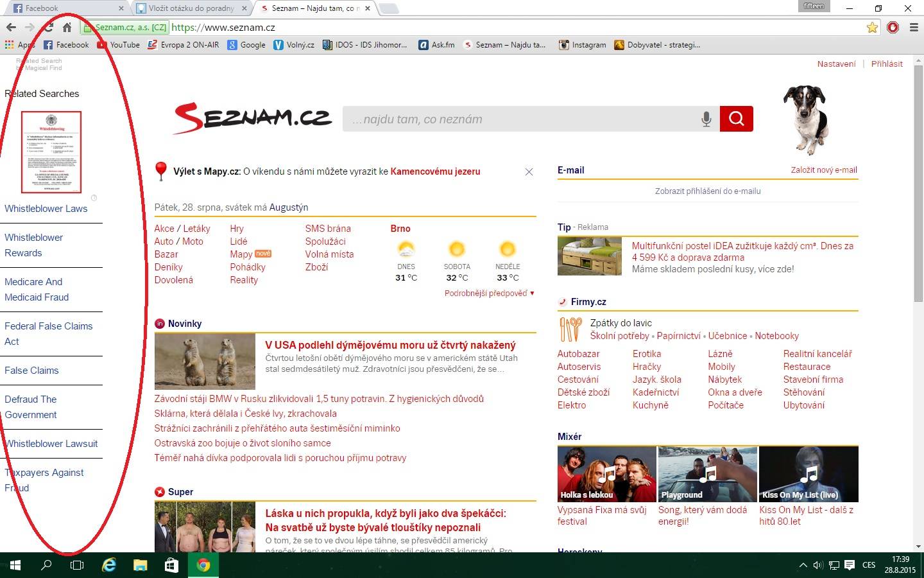Show hidden system tray icons

pyautogui.click(x=803, y=565)
